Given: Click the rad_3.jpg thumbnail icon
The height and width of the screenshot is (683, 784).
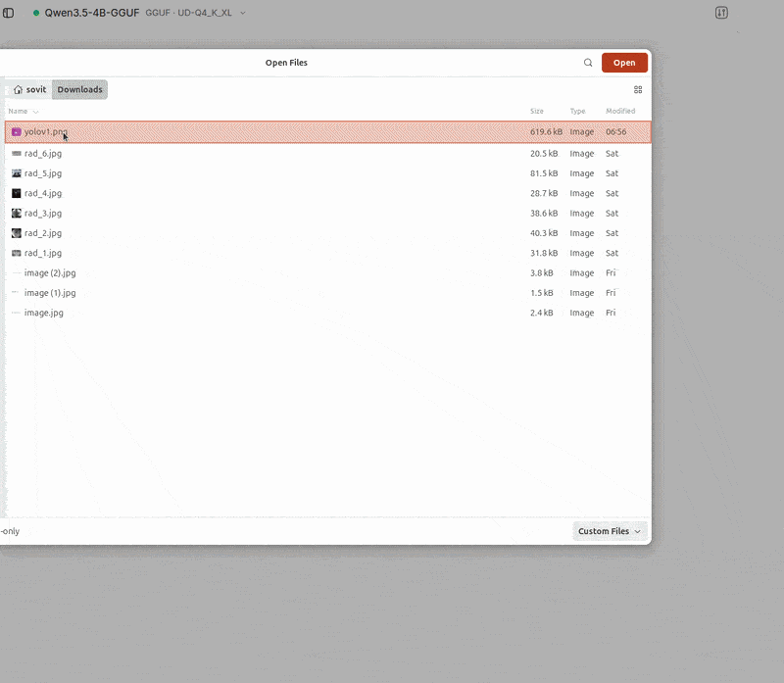Looking at the screenshot, I should click(x=17, y=214).
